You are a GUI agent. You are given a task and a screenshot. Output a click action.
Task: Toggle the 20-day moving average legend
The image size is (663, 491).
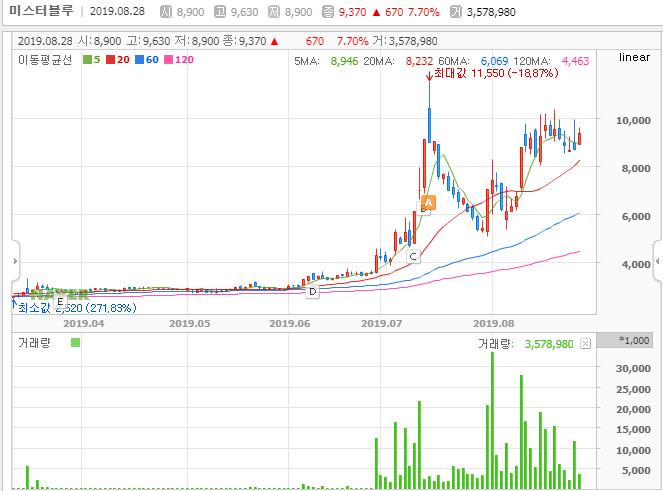click(x=118, y=60)
